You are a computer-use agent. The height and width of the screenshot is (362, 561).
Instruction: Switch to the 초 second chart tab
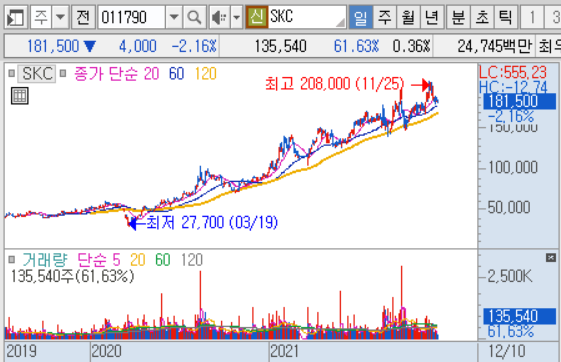pos(482,17)
